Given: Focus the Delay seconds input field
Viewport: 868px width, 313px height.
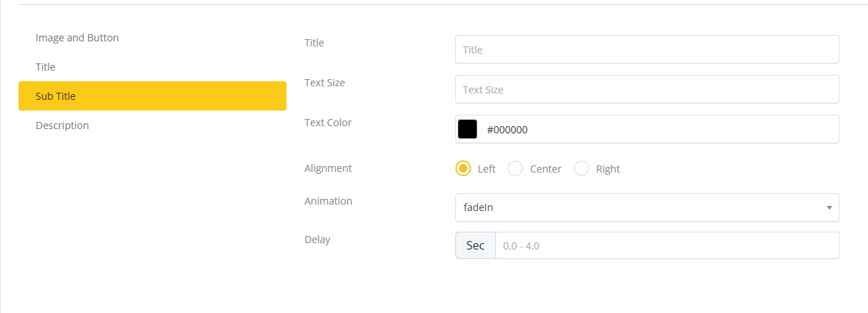Looking at the screenshot, I should (666, 245).
